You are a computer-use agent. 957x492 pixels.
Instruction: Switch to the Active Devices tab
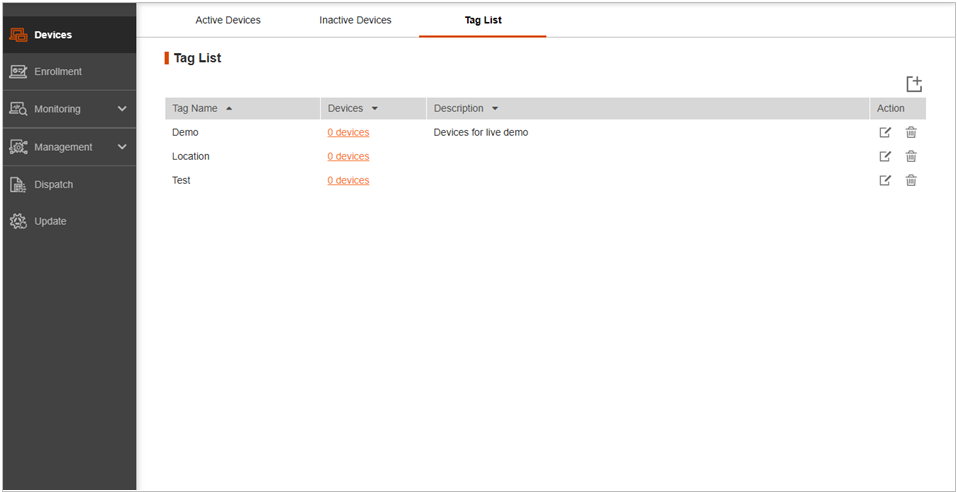click(228, 20)
